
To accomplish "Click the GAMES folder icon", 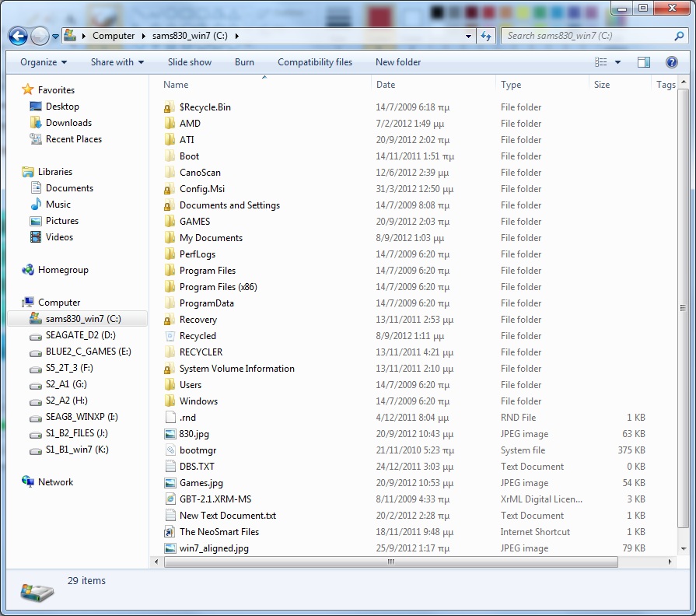I will click(170, 221).
